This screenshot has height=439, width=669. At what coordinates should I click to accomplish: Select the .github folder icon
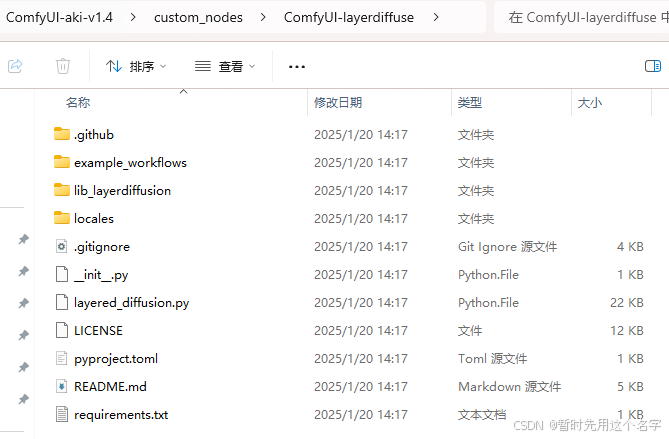(62, 134)
